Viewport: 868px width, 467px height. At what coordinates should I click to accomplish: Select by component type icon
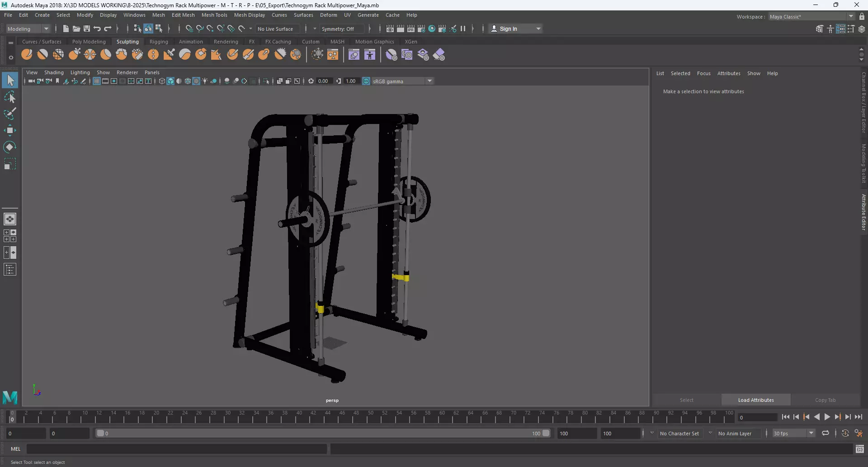click(x=159, y=29)
